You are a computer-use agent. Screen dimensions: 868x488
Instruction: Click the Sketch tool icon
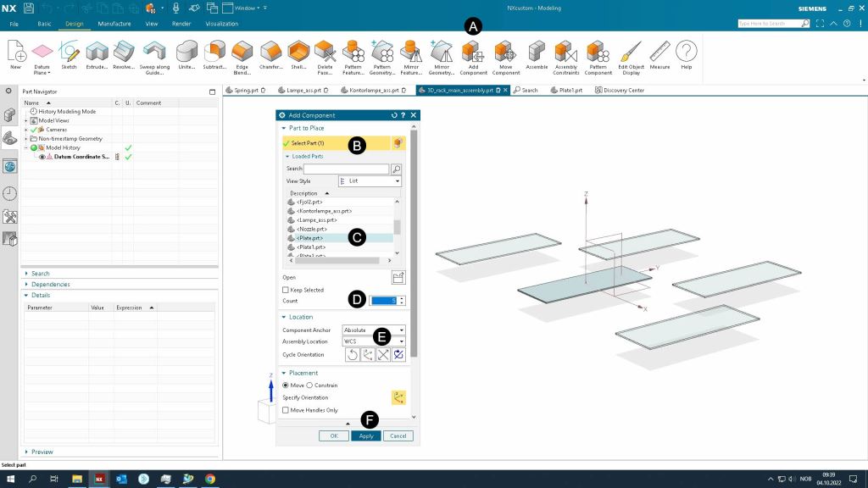pos(69,52)
